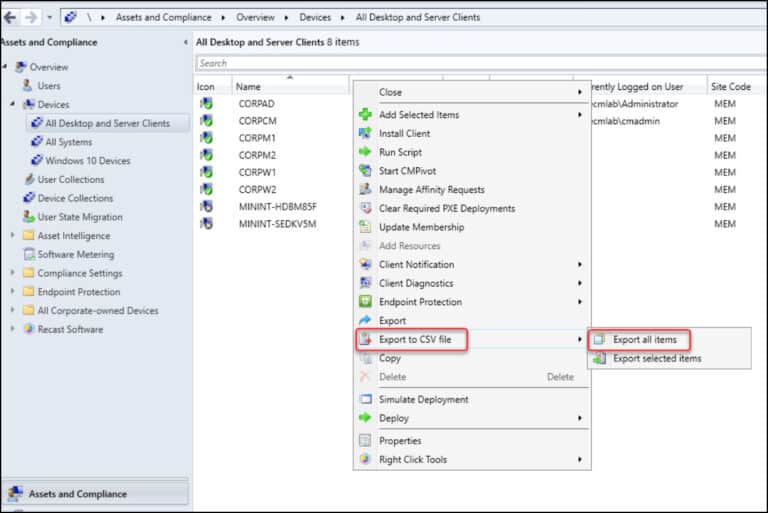
Task: Select the CORPM1 device name
Action: pyautogui.click(x=257, y=138)
